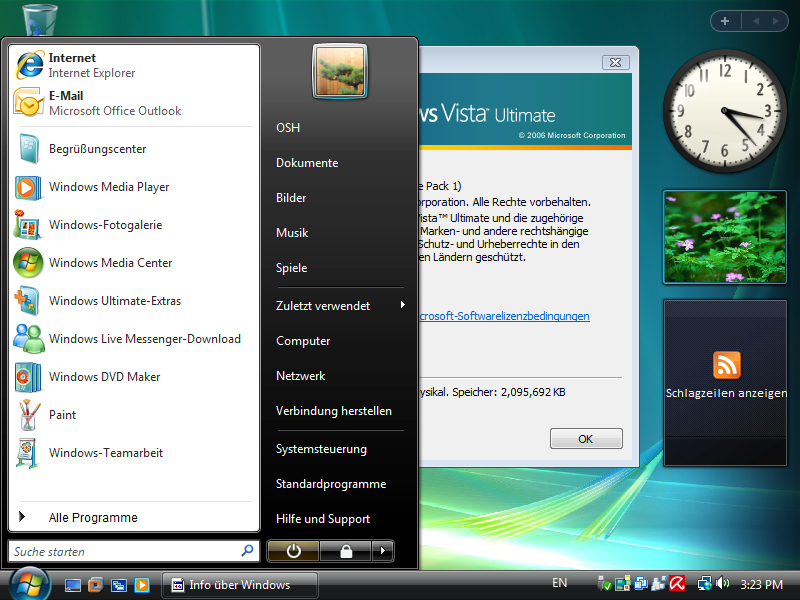The width and height of the screenshot is (800, 600).
Task: Expand Alle Programme list
Action: click(x=92, y=518)
